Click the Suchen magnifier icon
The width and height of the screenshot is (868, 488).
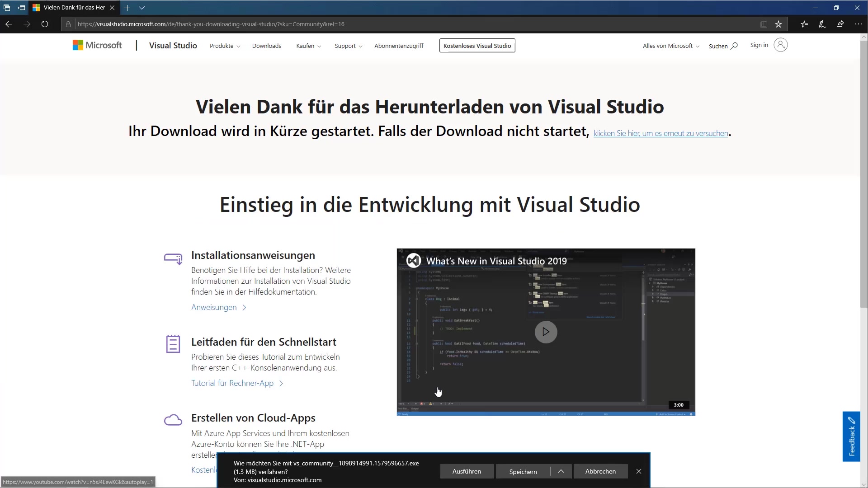734,46
